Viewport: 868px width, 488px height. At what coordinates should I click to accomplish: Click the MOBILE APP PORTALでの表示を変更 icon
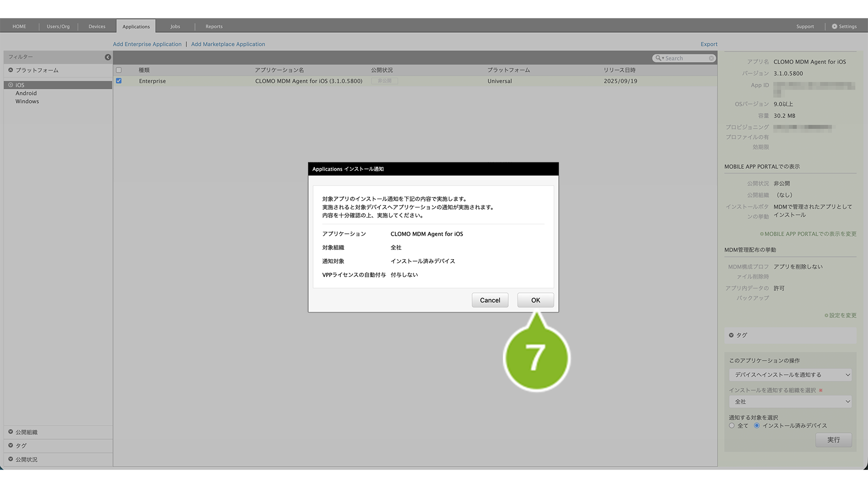pos(762,234)
